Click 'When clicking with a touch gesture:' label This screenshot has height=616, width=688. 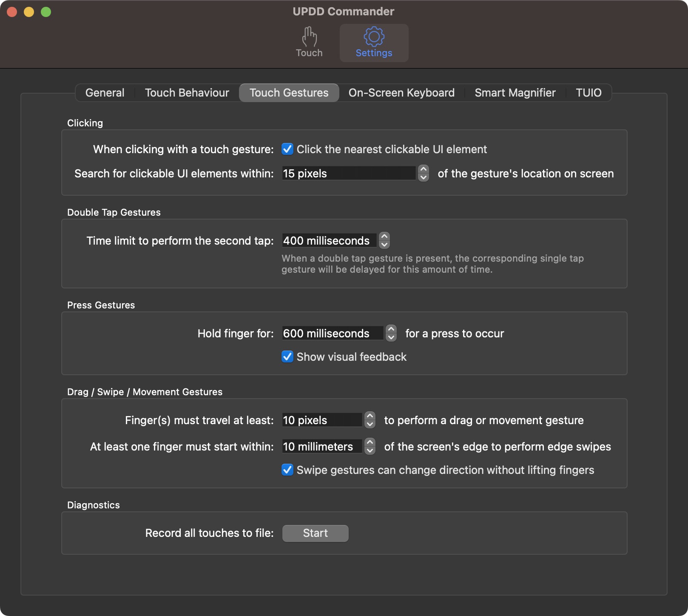click(x=184, y=149)
